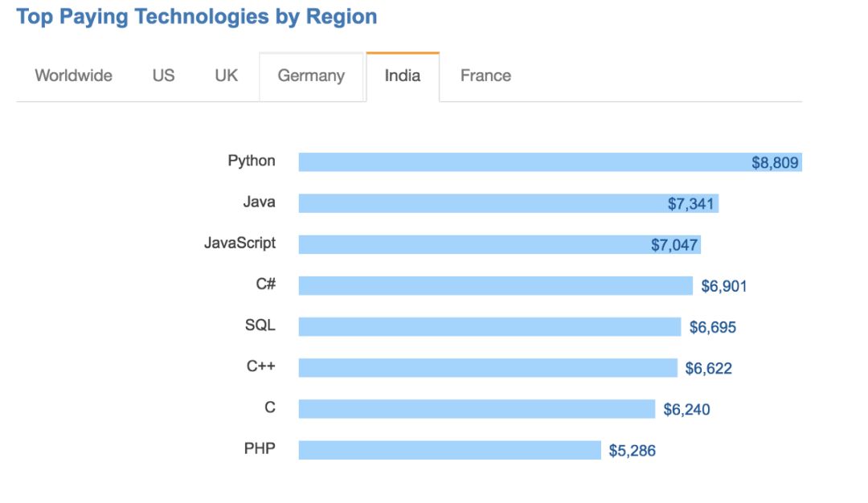868x503 pixels.
Task: Click the SQL salary bar
Action: click(x=489, y=327)
